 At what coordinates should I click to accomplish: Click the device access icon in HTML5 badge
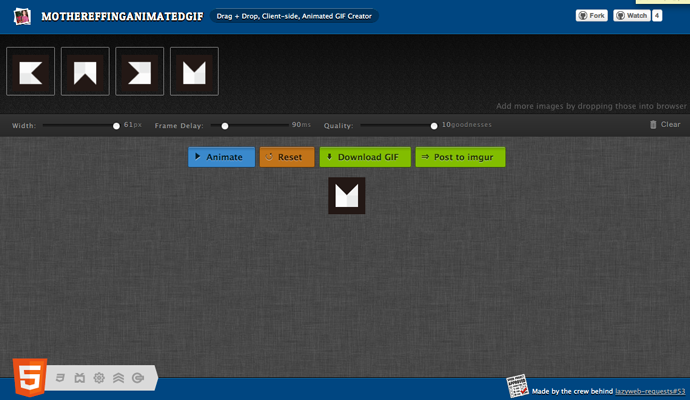[x=80, y=377]
